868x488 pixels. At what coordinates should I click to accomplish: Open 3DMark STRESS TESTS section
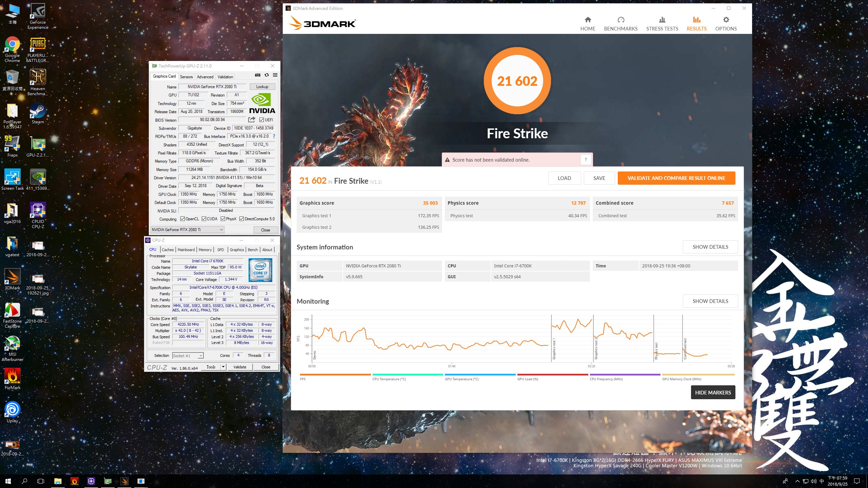662,24
